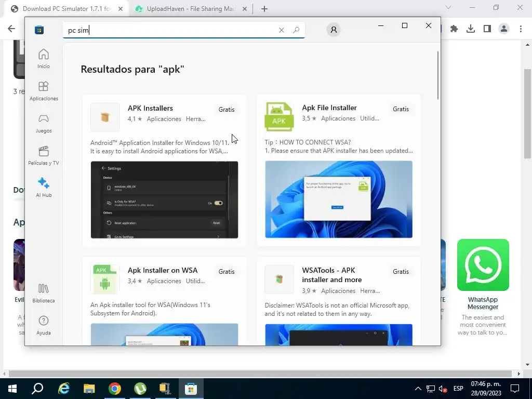Click Gratis for APK Installers
This screenshot has width=532, height=399.
tap(227, 110)
